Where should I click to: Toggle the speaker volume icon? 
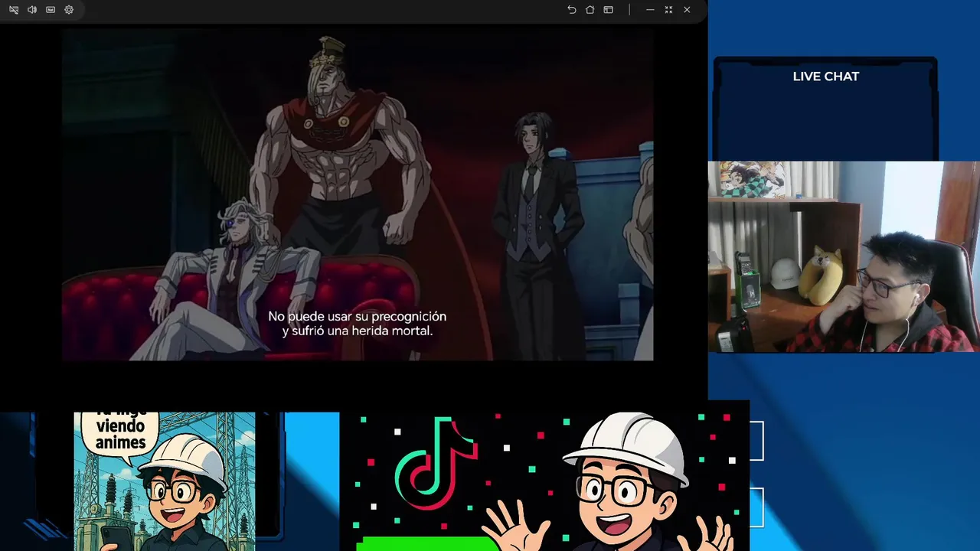[x=32, y=10]
